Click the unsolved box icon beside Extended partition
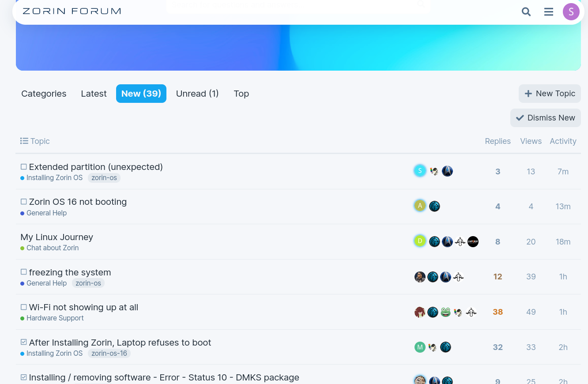The width and height of the screenshot is (588, 384). pyautogui.click(x=24, y=167)
